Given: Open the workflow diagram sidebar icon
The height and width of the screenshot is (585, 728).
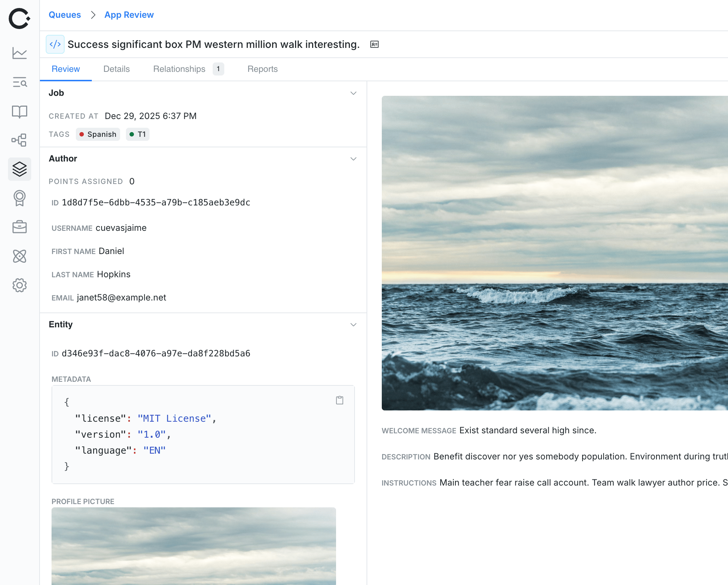Looking at the screenshot, I should (x=20, y=140).
